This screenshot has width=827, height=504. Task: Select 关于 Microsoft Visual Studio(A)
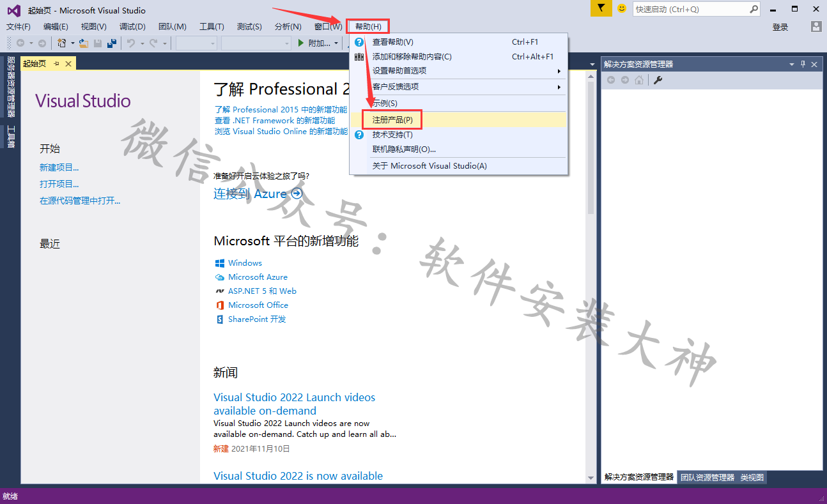[458, 165]
